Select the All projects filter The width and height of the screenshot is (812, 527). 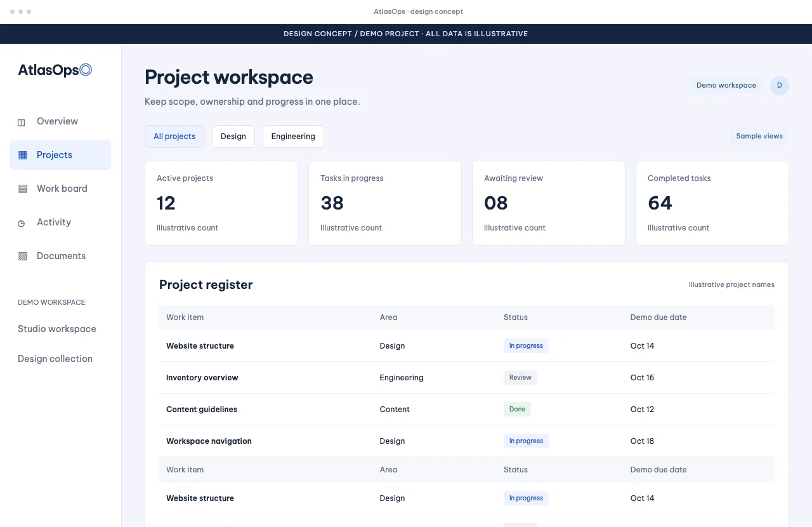coord(174,137)
